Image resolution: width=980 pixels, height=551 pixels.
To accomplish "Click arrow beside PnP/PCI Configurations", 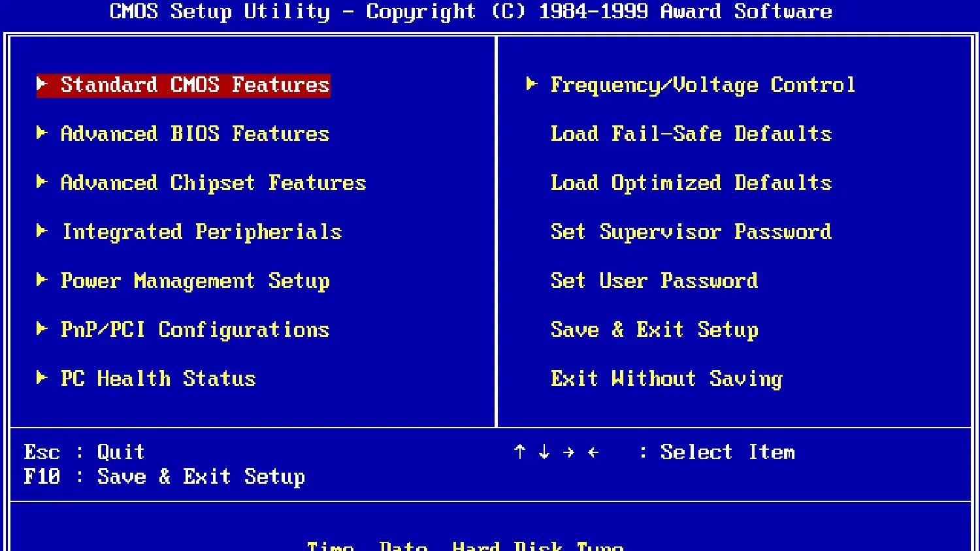I will [42, 328].
